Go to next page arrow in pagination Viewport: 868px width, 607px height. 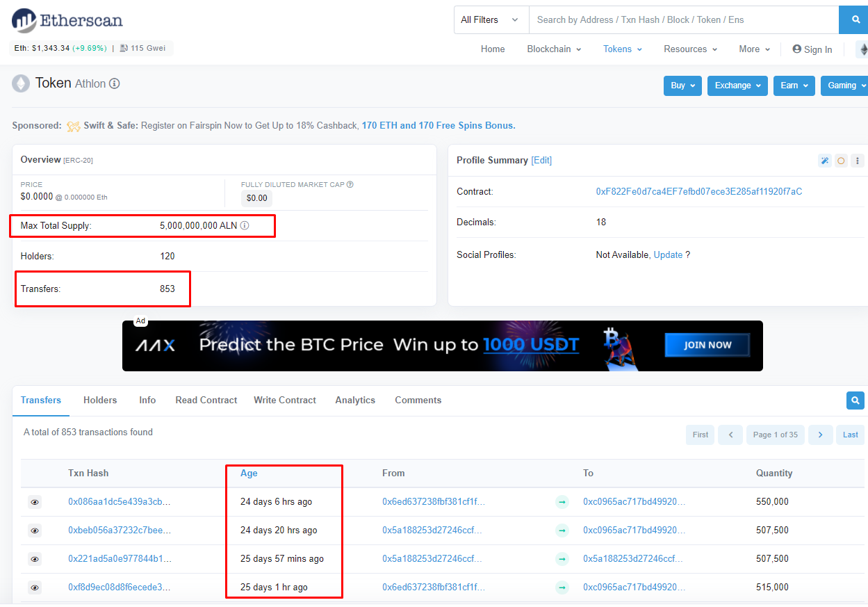coord(821,435)
